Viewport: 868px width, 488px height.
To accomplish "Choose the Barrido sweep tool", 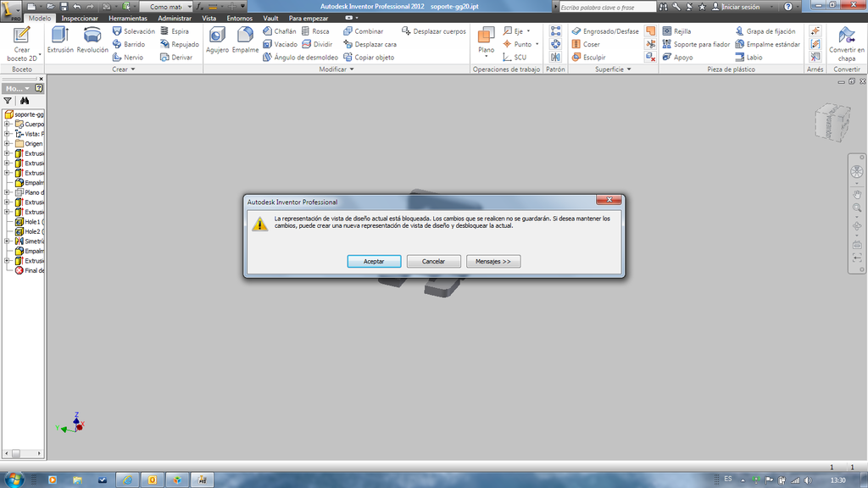I will 129,44.
